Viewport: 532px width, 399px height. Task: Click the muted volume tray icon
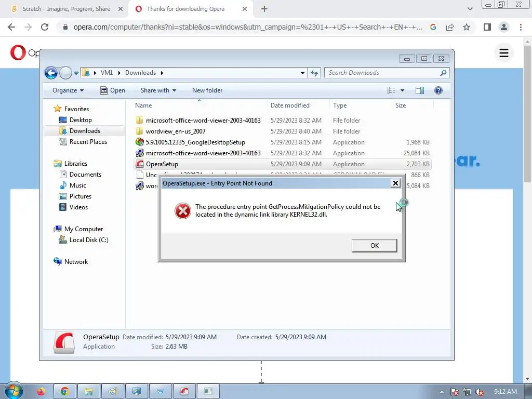[480, 392]
